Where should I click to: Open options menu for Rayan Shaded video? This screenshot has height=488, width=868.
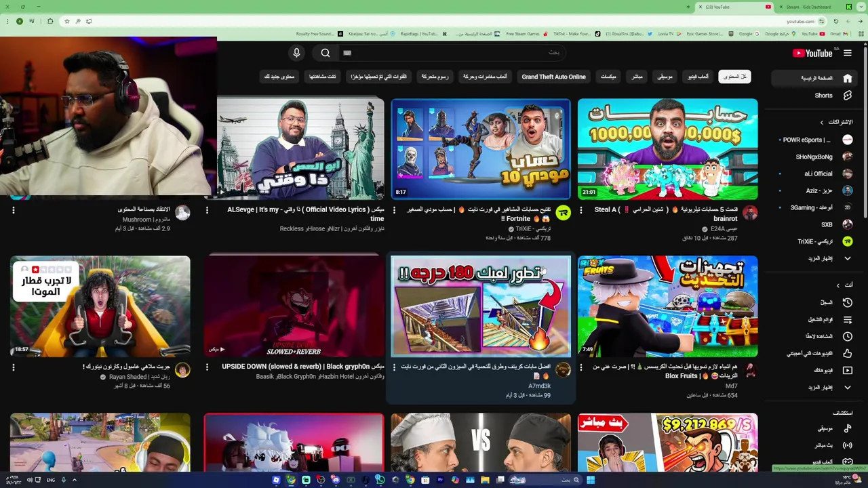14,367
